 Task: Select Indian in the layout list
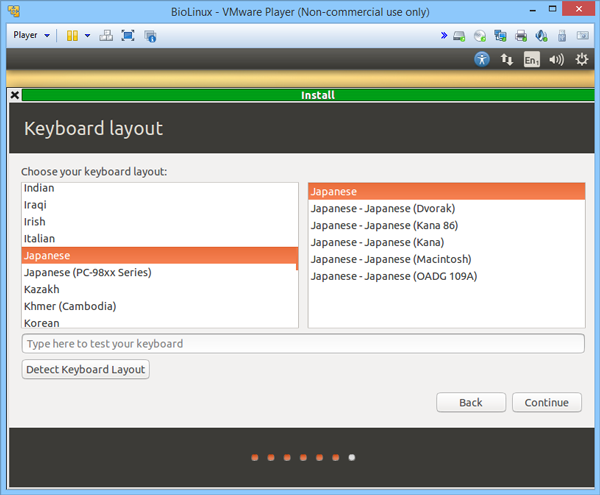[x=160, y=188]
